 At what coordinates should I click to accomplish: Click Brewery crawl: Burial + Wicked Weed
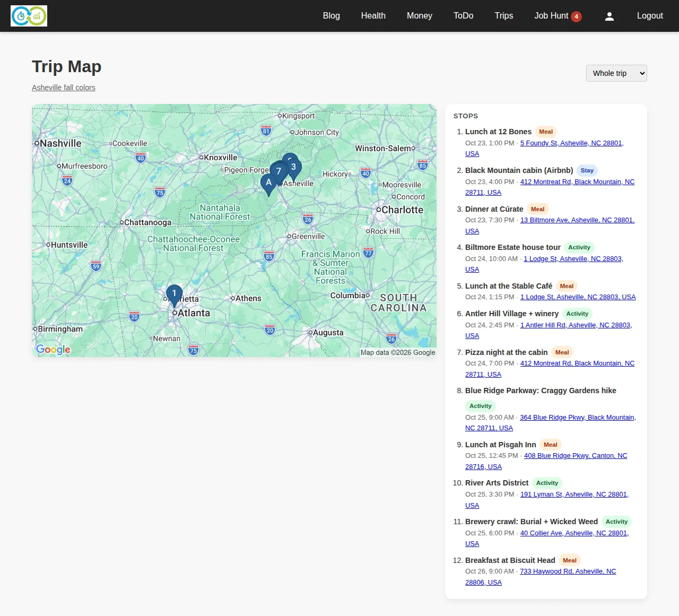pos(531,522)
